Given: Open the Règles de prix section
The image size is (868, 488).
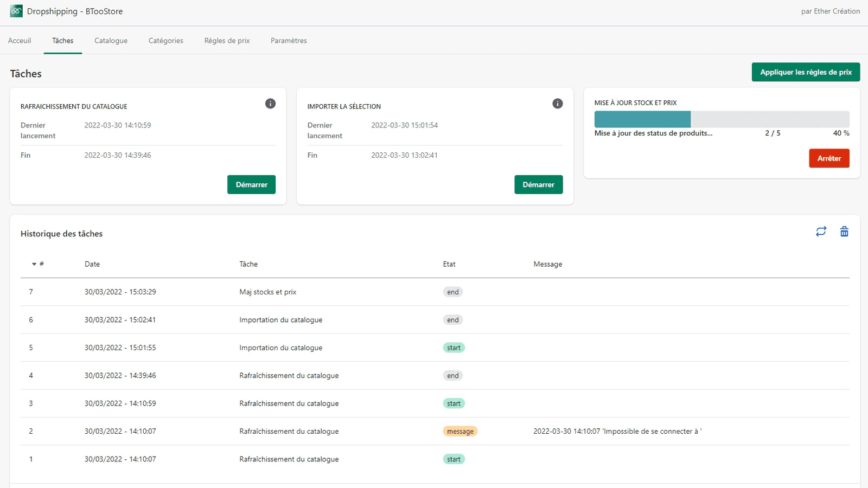Looking at the screenshot, I should pyautogui.click(x=226, y=40).
